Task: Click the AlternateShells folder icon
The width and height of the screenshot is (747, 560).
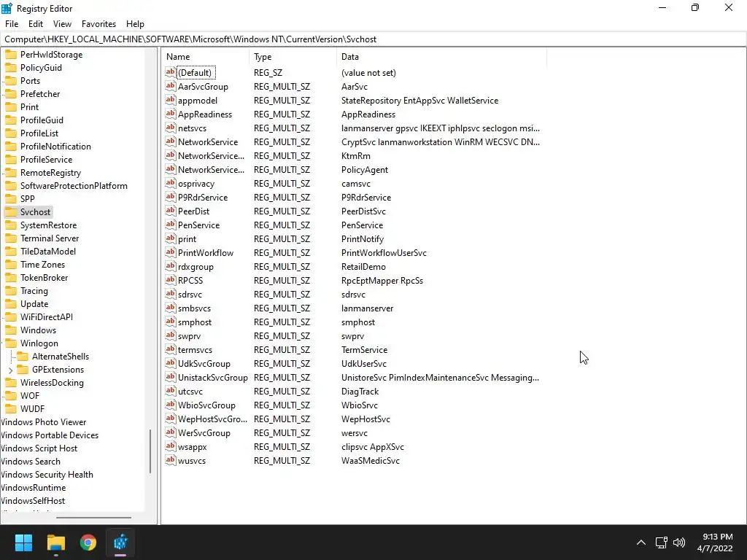Action: pyautogui.click(x=23, y=356)
